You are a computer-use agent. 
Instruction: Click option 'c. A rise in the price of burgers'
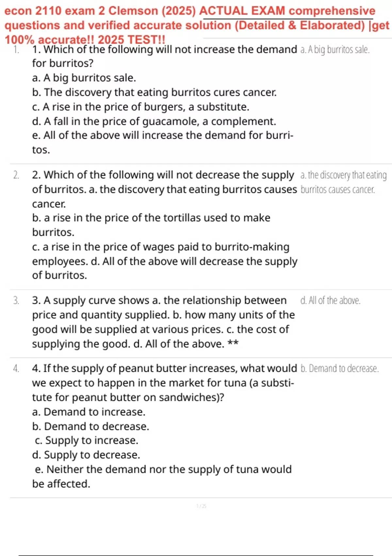141,107
